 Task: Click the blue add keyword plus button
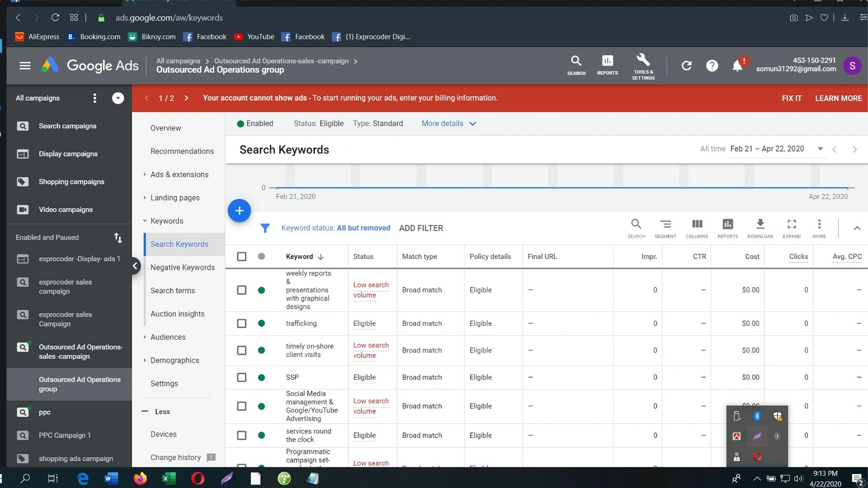point(239,211)
